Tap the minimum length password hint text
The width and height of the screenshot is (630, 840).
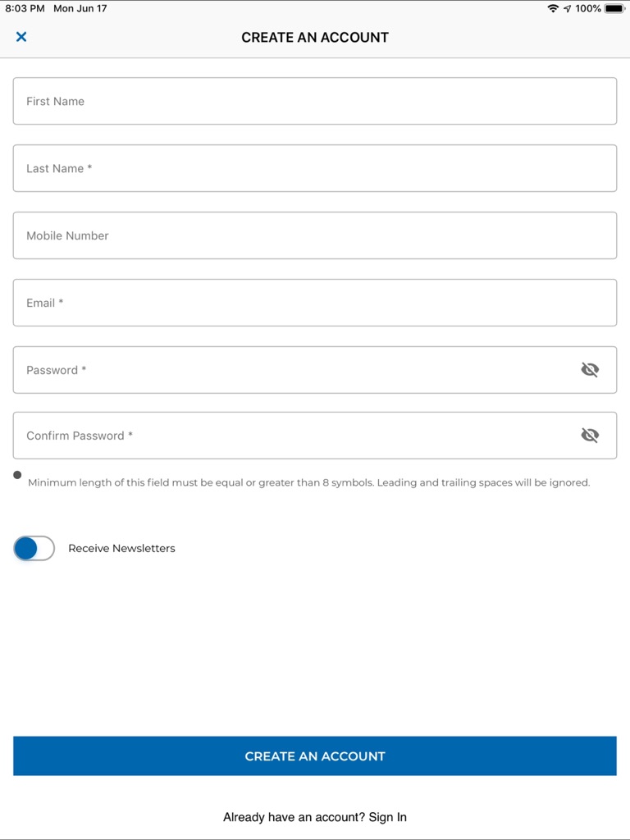tap(308, 482)
